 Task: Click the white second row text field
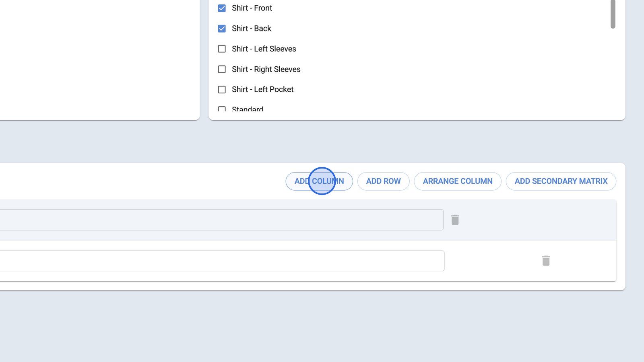(x=221, y=261)
